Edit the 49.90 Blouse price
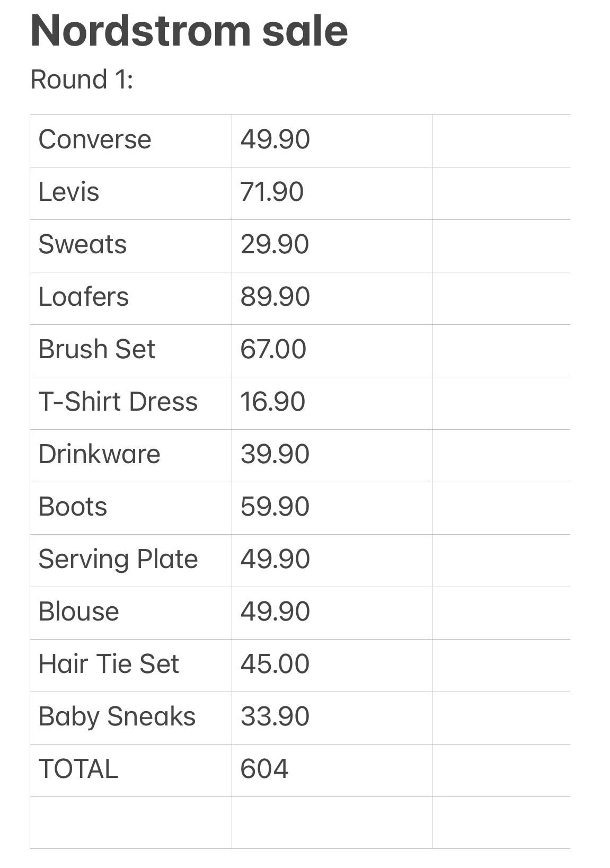 click(332, 613)
